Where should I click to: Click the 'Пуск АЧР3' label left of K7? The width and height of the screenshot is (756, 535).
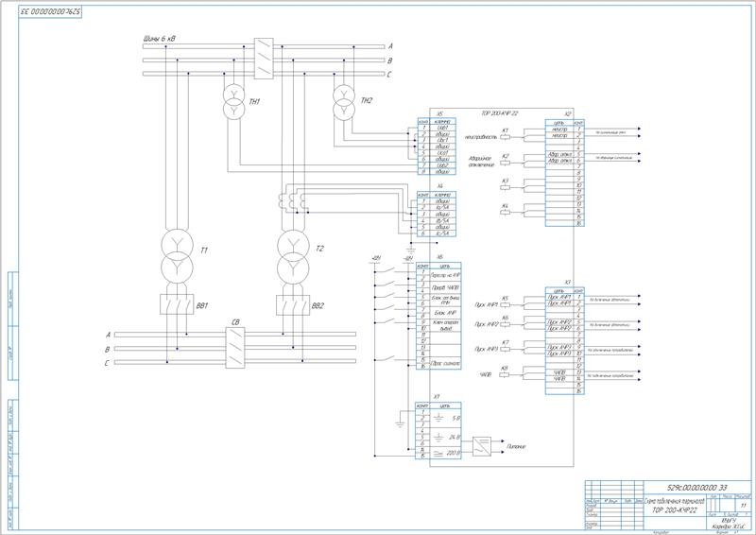(x=486, y=350)
